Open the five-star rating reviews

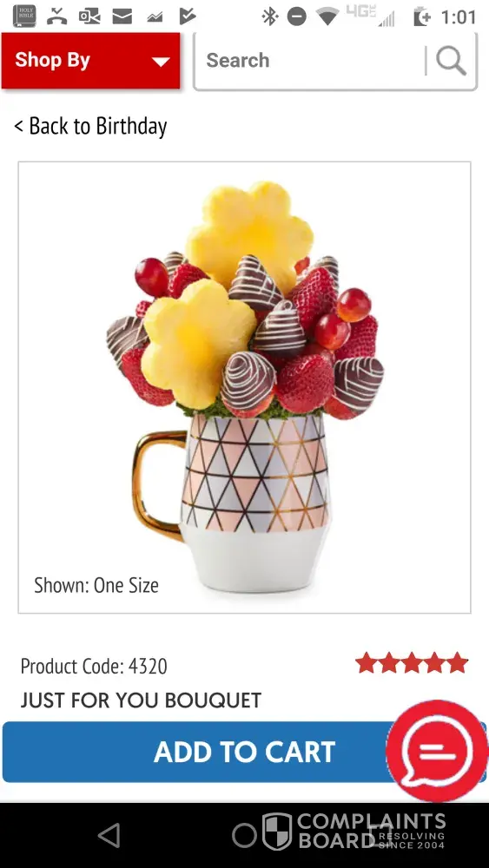tap(412, 662)
